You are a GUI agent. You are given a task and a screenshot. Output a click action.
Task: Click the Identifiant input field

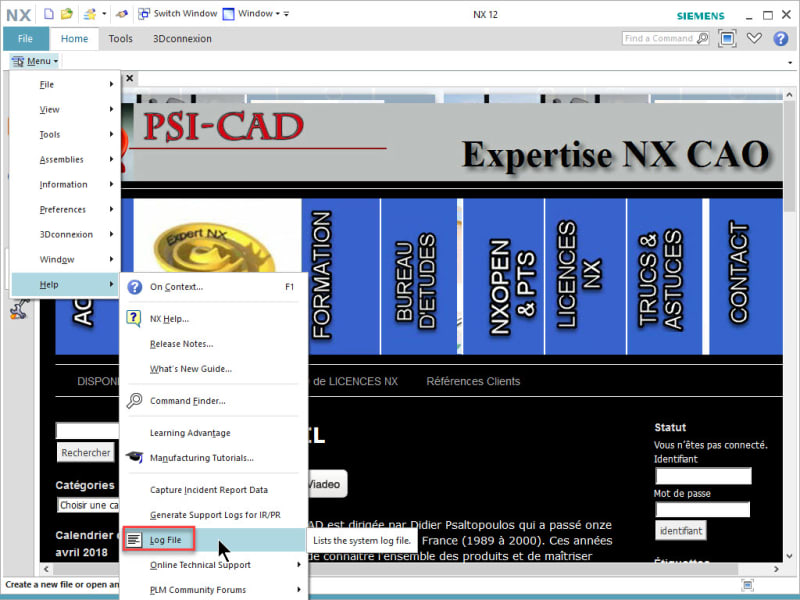click(703, 476)
